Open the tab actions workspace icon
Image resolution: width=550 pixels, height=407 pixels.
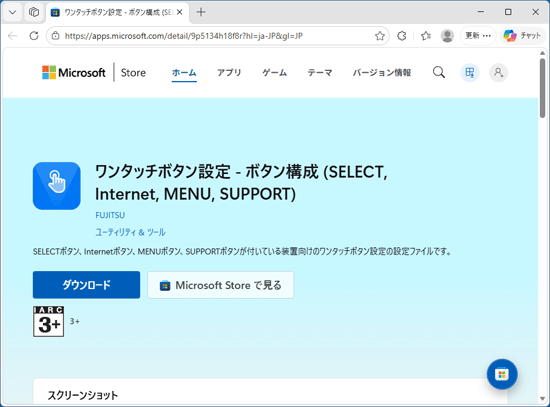[x=34, y=12]
